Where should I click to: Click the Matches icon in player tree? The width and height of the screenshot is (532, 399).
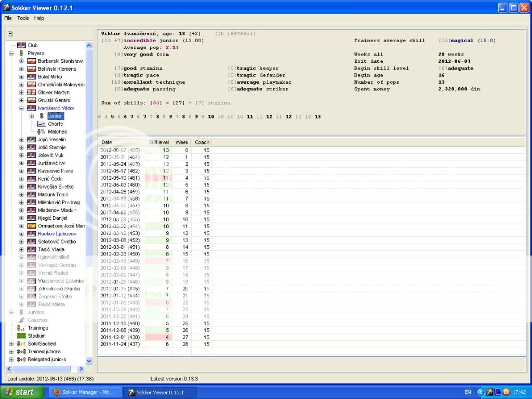pos(42,132)
